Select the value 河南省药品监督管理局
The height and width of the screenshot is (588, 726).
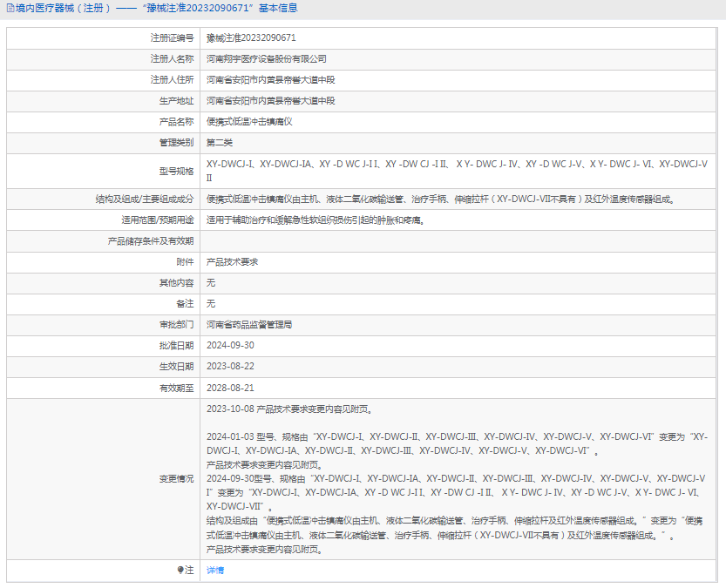249,325
